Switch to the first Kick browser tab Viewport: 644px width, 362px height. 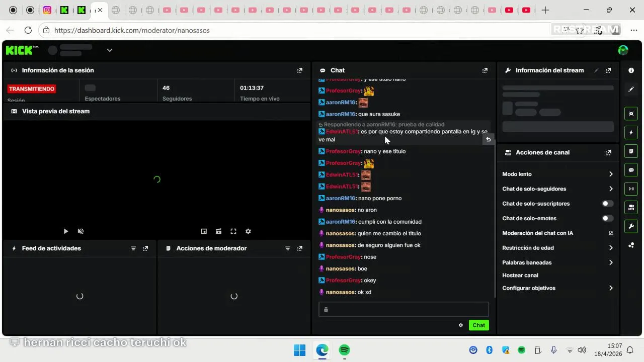64,10
